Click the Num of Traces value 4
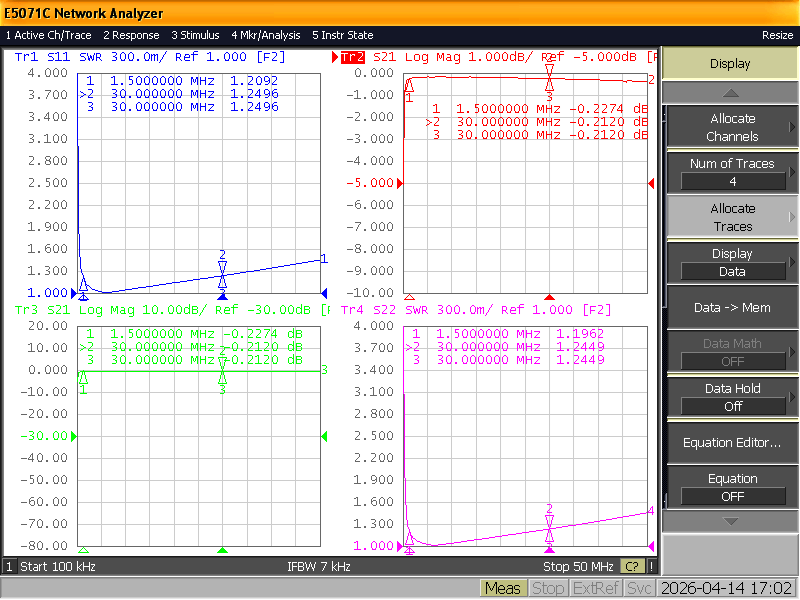 point(733,182)
